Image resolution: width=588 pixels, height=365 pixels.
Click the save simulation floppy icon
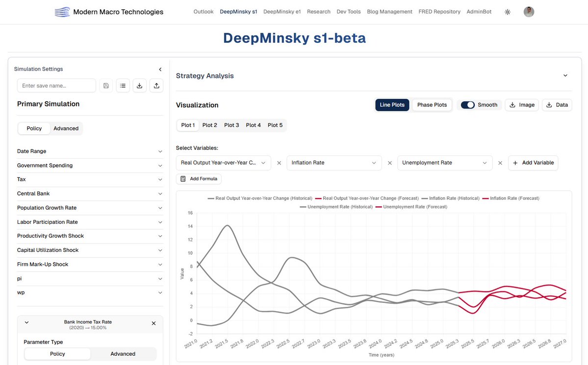point(106,86)
